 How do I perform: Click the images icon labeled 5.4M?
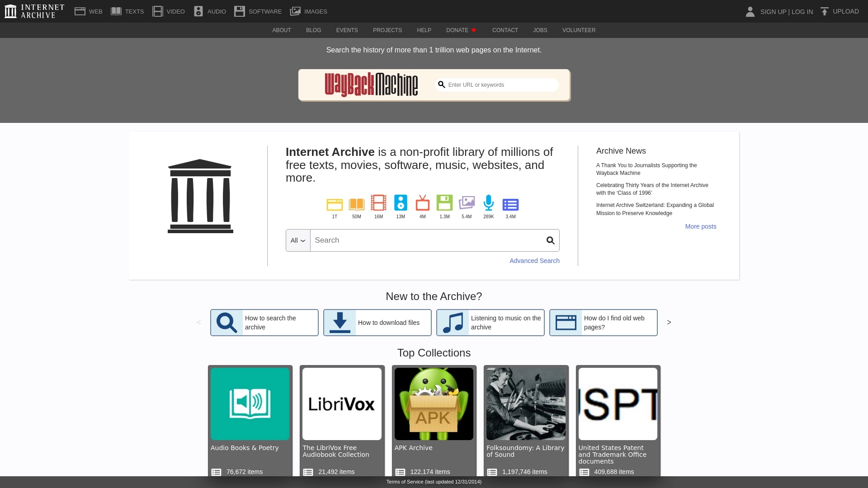[x=467, y=203]
